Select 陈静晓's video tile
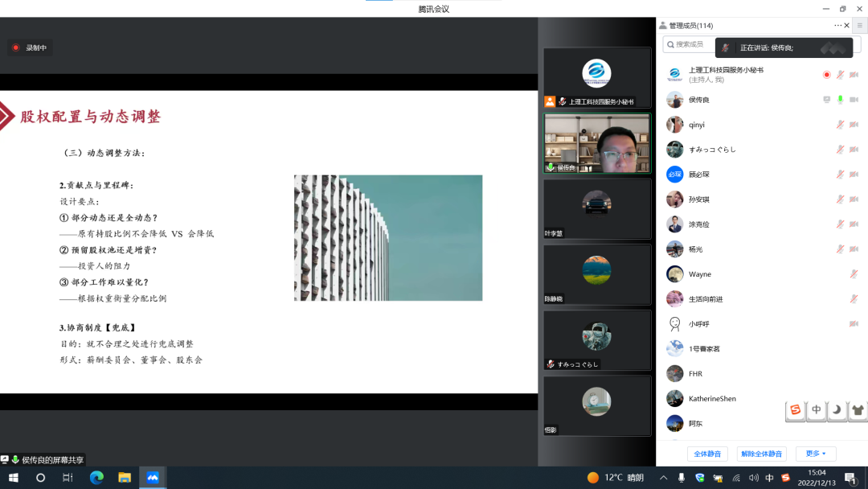This screenshot has height=489, width=868. [596, 275]
